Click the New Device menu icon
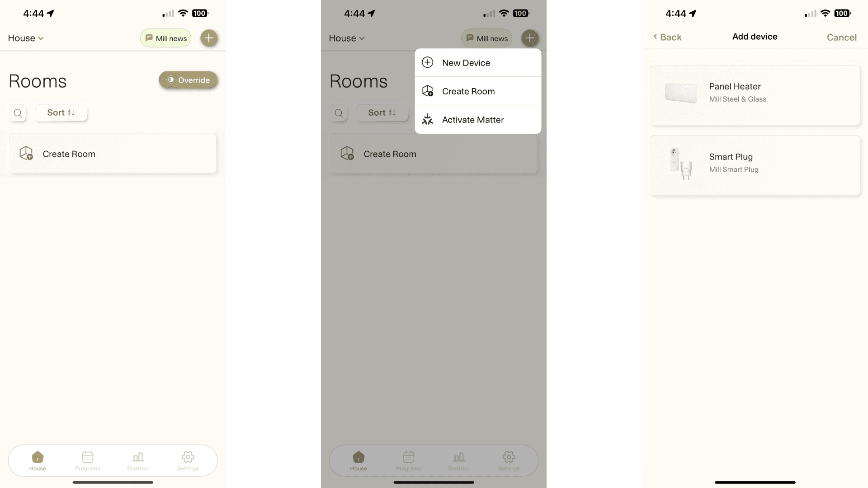Viewport: 868px width, 488px height. coord(427,62)
